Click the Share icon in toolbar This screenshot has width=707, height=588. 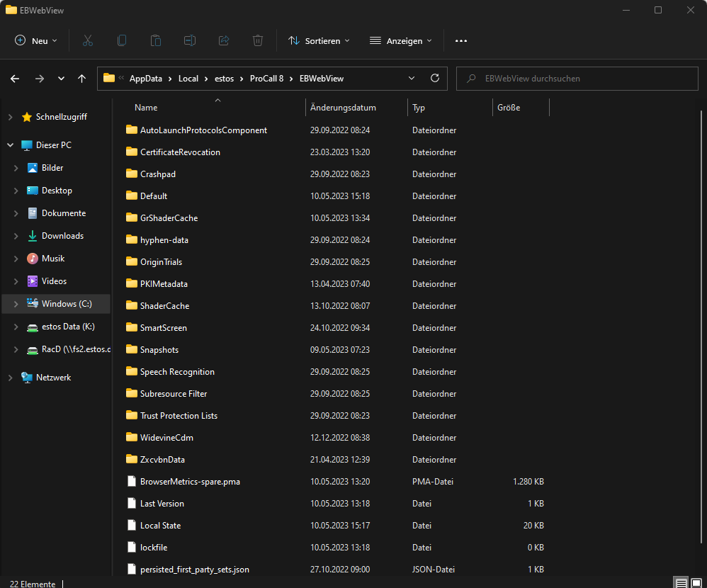224,41
